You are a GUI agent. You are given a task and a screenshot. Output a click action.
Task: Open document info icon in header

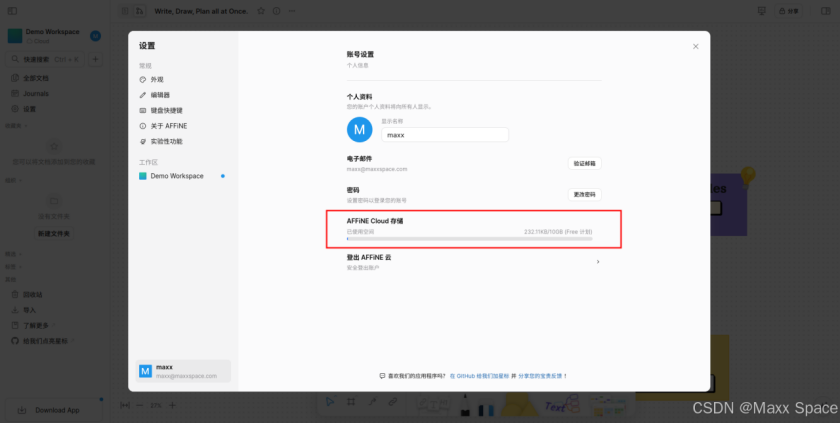(276, 11)
